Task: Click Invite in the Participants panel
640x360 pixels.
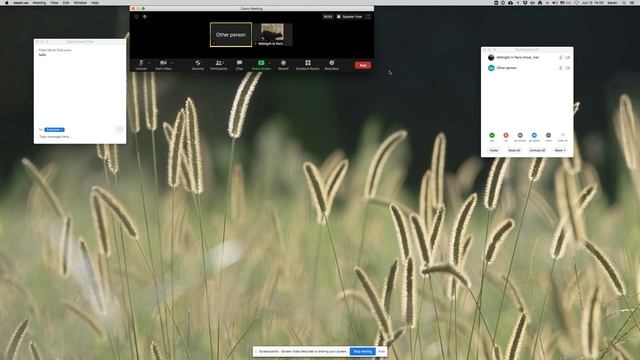Action: 494,151
